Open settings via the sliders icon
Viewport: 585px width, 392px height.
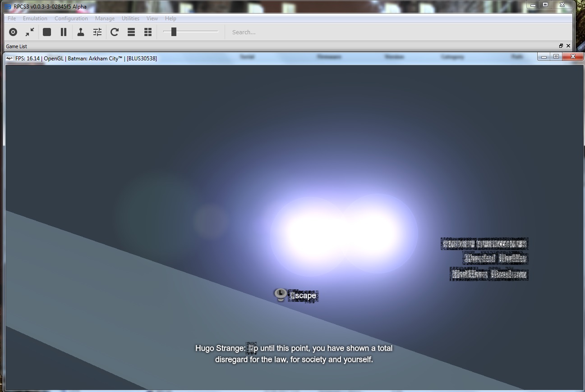(x=97, y=32)
